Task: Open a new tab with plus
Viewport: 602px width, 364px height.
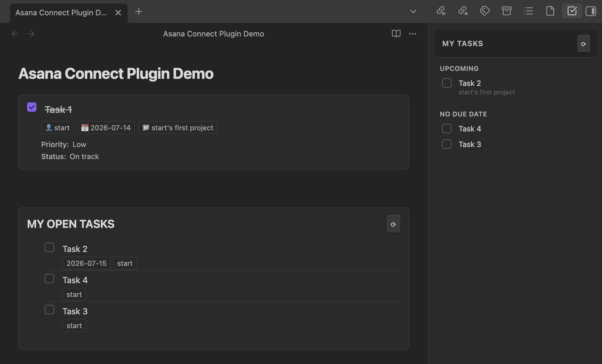Action: pyautogui.click(x=138, y=12)
